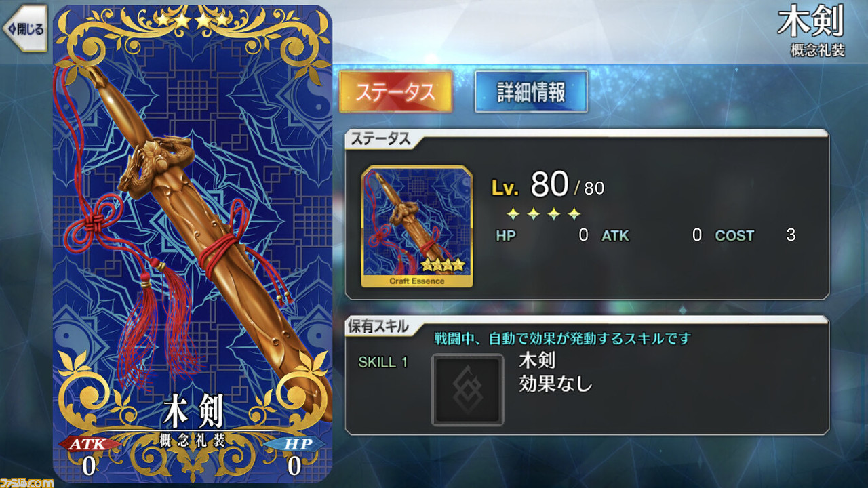Click the 木剣 title in top right
868x488 pixels.
tap(810, 22)
